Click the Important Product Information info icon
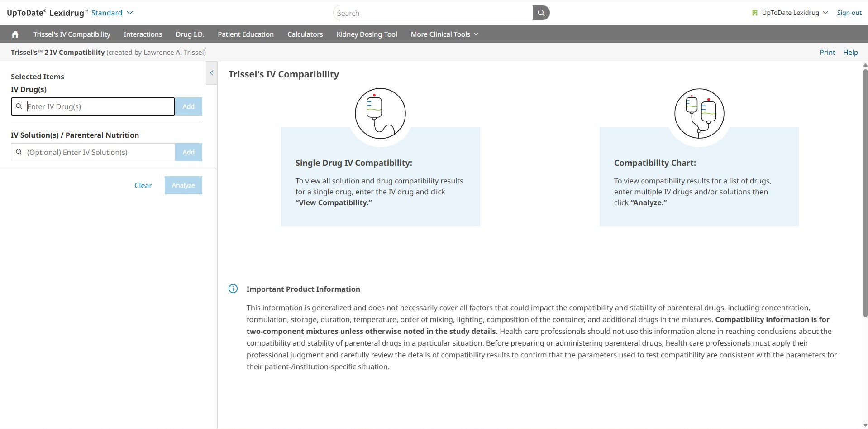This screenshot has height=429, width=868. tap(233, 289)
